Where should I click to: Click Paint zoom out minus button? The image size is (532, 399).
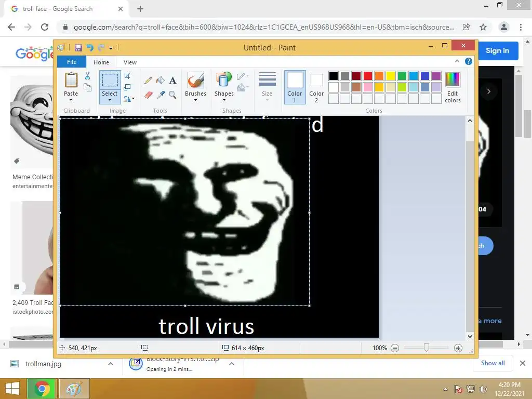pos(395,348)
